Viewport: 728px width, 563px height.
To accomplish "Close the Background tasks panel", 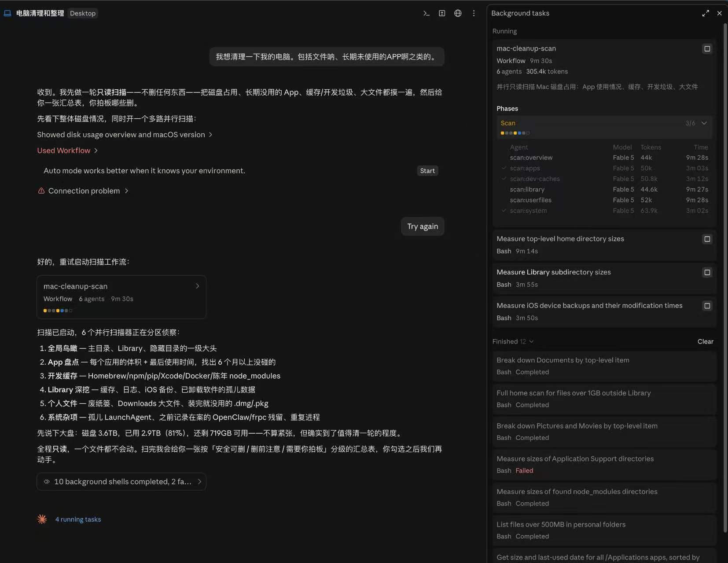I will pos(720,13).
